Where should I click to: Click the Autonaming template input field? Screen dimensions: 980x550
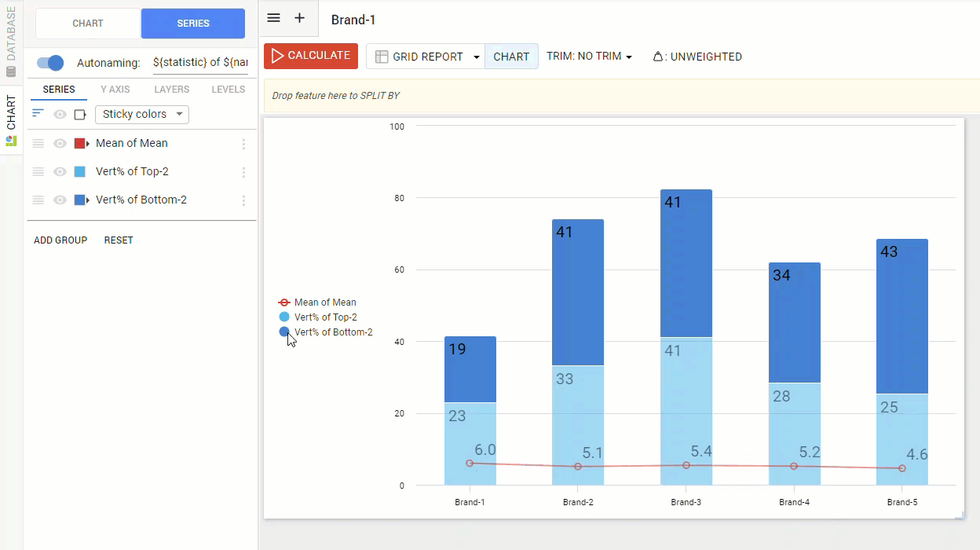[200, 63]
